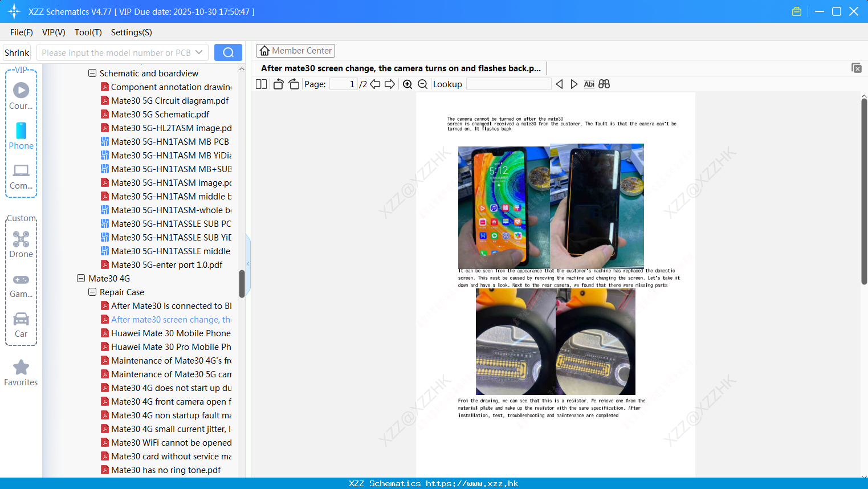Click the tree panel scrollbar thumb
Screen dimensions: 868x489
click(242, 283)
